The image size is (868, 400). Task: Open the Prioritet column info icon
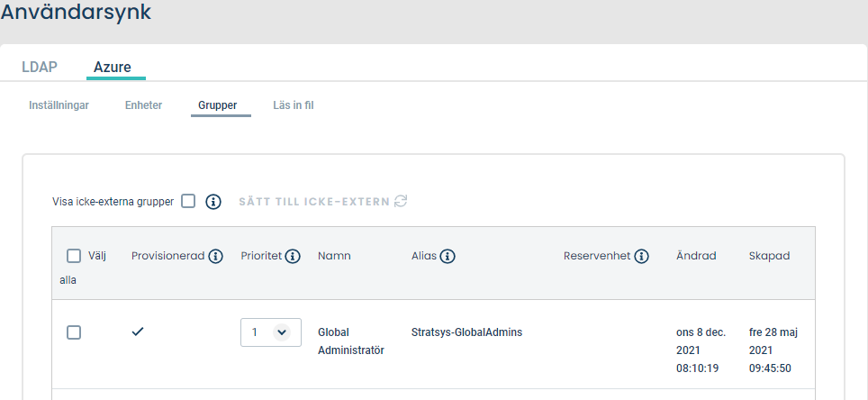click(293, 256)
